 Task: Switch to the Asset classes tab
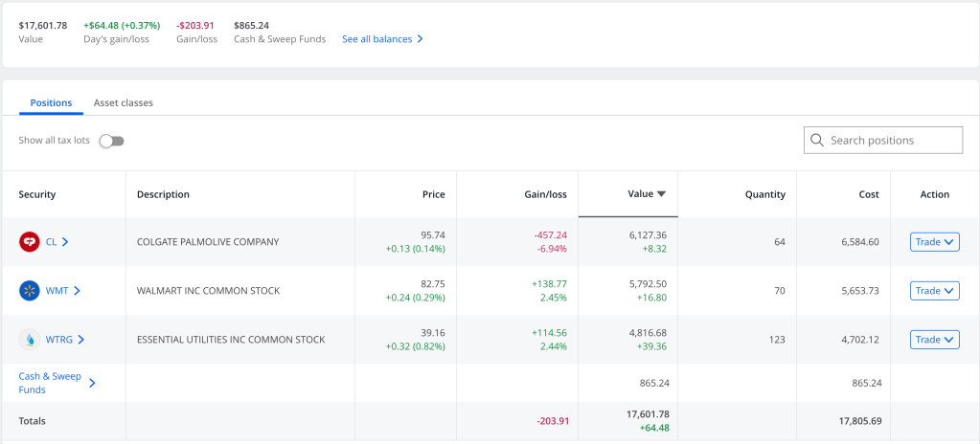pos(123,102)
